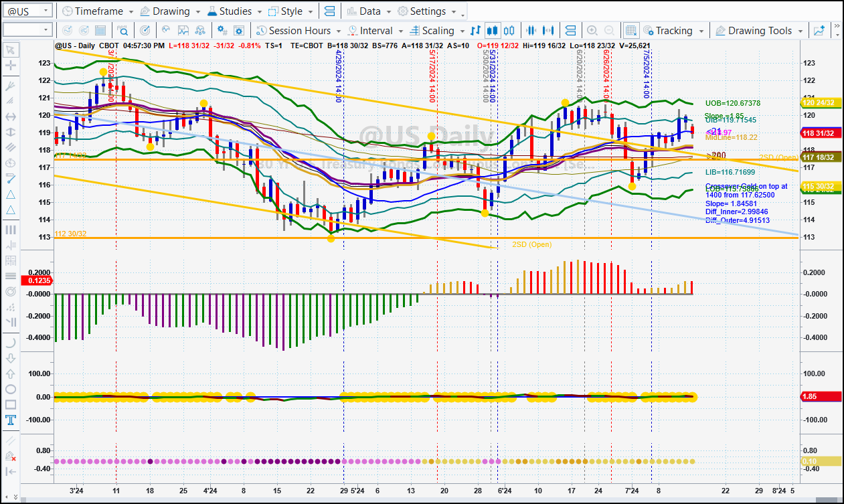Click the bell curve study icon
Image resolution: width=844 pixels, height=504 pixels.
pos(165,30)
